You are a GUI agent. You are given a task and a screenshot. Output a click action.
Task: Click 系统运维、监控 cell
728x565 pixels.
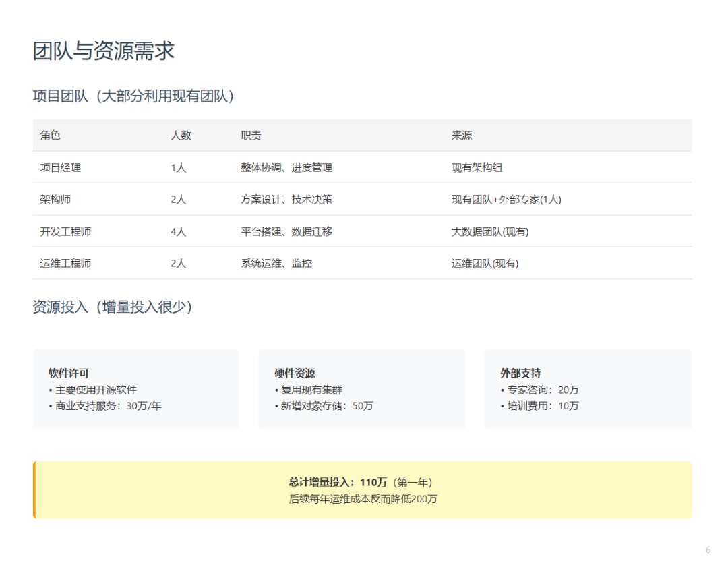(x=276, y=263)
